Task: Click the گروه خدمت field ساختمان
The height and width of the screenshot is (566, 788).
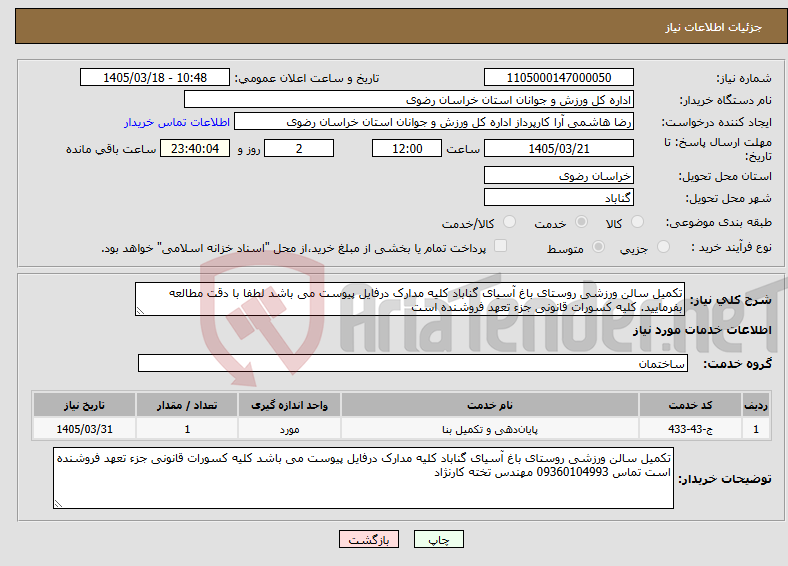Action: point(413,363)
